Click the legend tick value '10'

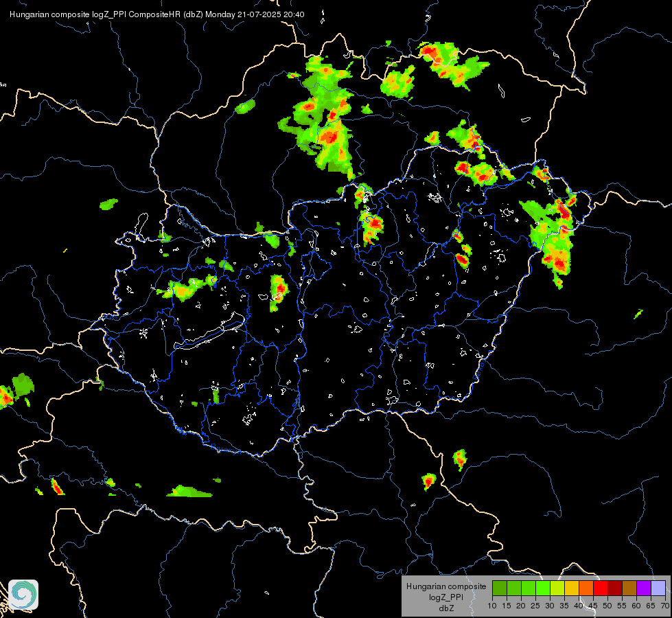492,606
